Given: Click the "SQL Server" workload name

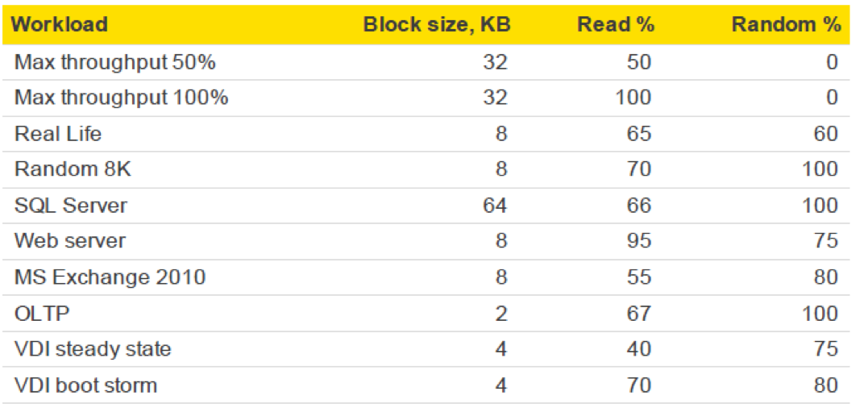Looking at the screenshot, I should 71,206.
